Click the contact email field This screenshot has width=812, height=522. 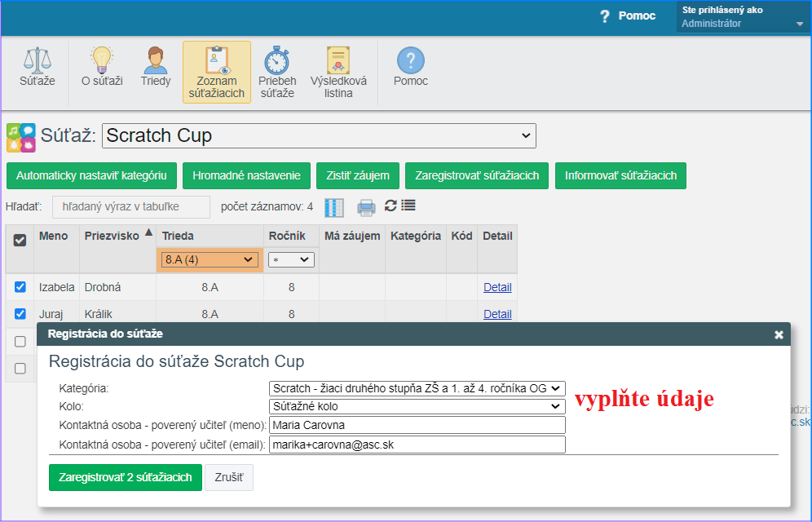coord(417,445)
